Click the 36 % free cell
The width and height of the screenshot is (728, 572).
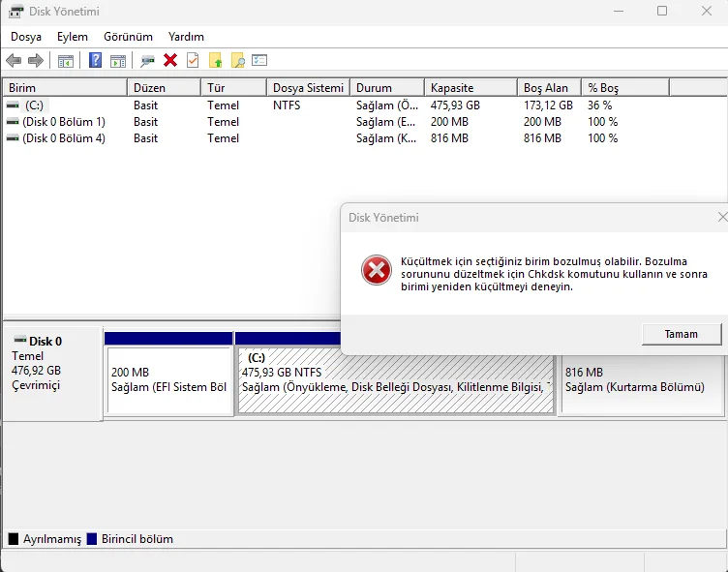(600, 105)
